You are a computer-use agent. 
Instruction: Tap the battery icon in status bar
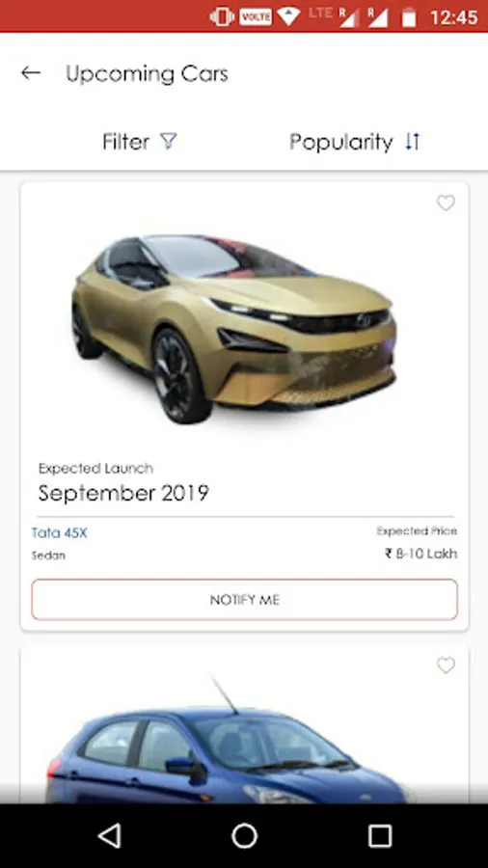tap(409, 17)
